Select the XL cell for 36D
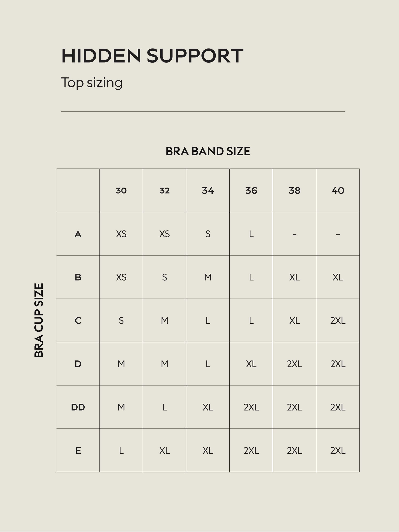This screenshot has height=532, width=399. coord(251,364)
